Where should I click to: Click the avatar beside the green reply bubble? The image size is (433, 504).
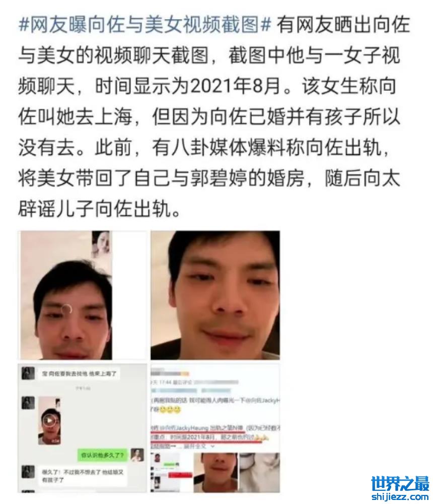pyautogui.click(x=137, y=455)
